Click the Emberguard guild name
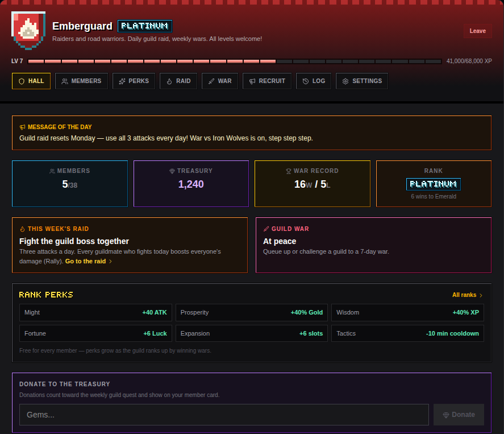 [82, 26]
